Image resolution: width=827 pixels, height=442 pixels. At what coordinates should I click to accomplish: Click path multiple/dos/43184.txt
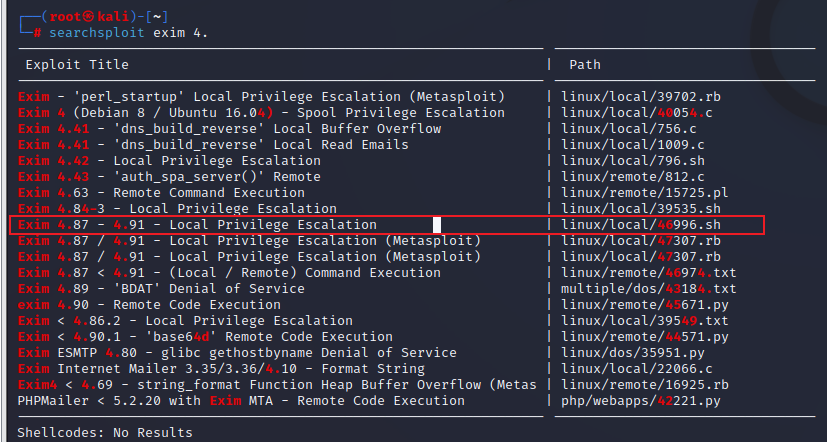coord(649,289)
